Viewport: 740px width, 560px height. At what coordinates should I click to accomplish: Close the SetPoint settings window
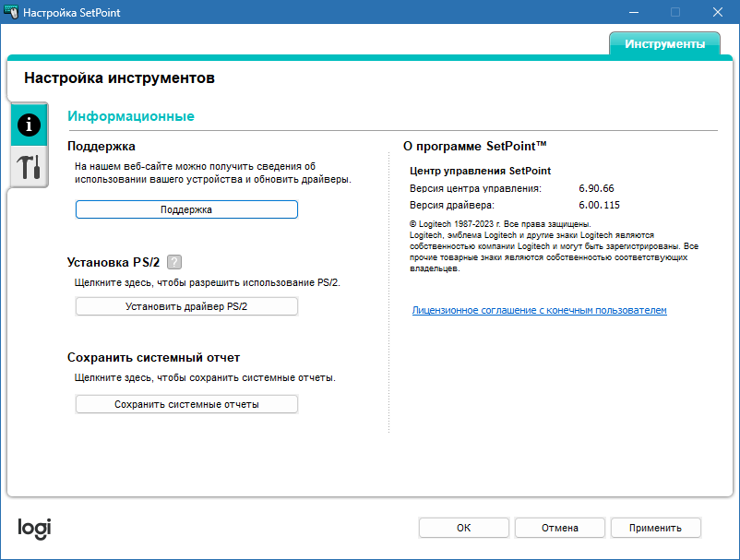(717, 12)
